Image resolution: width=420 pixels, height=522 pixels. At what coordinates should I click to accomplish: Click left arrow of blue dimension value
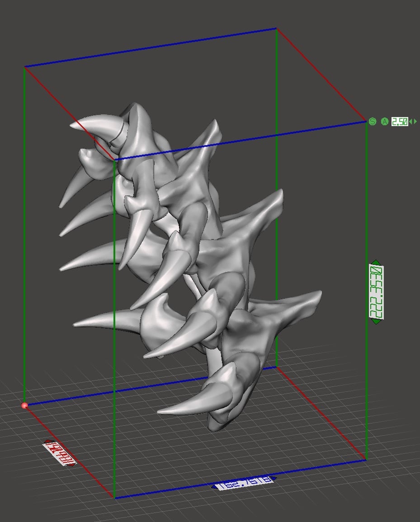click(213, 487)
